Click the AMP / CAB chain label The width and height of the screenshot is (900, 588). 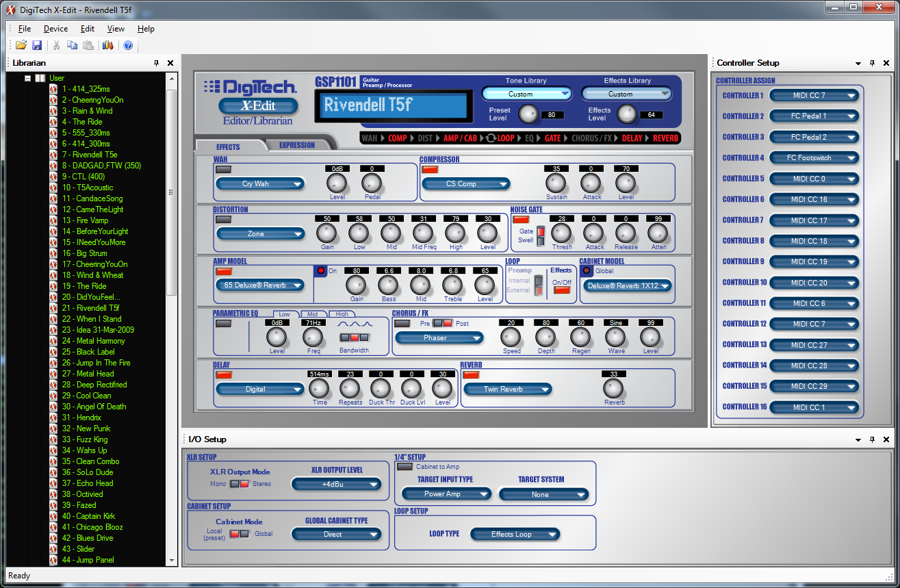click(x=460, y=138)
